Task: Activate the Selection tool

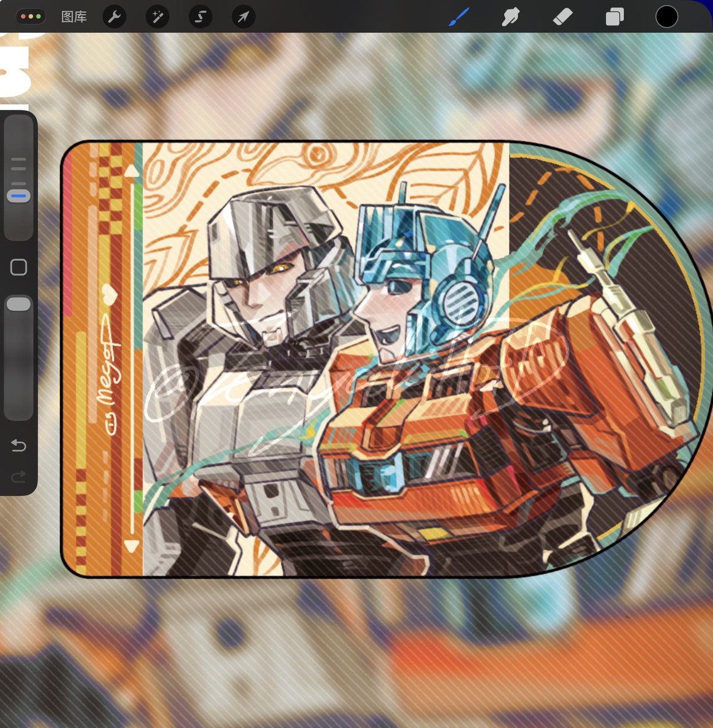Action: (200, 17)
